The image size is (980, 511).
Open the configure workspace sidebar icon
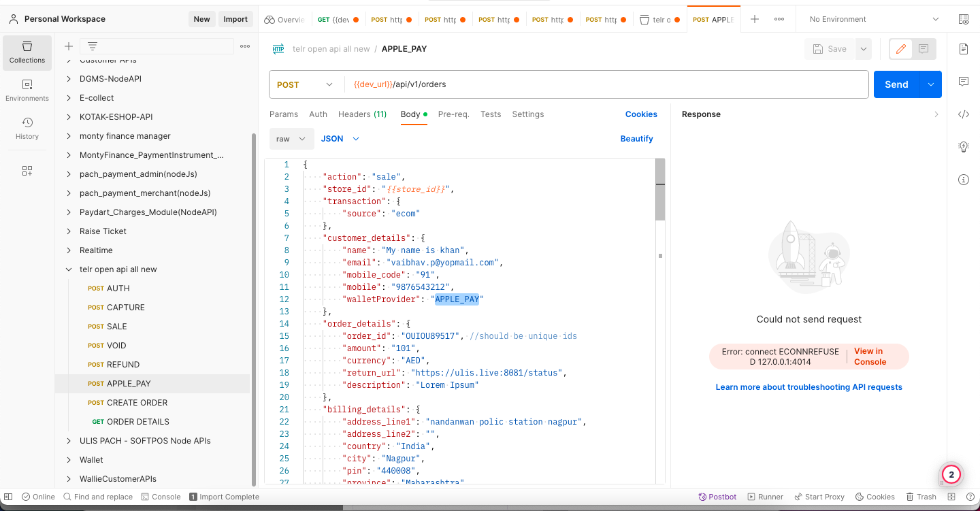point(27,171)
